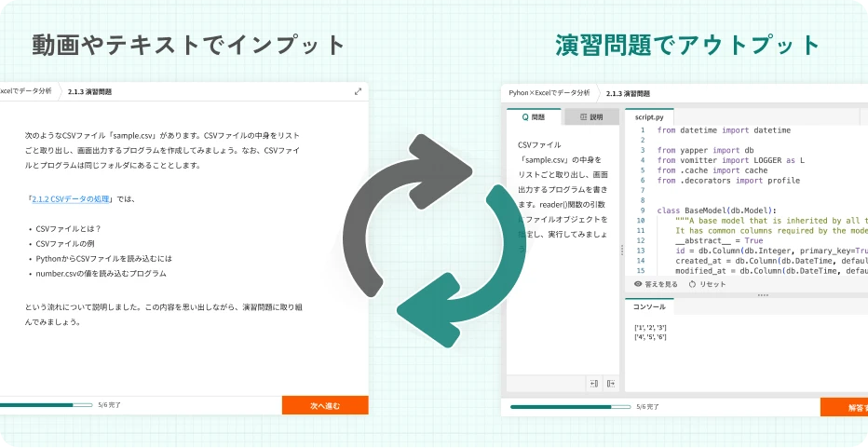Select the script.py editor tab
The height and width of the screenshot is (448, 868).
[649, 117]
